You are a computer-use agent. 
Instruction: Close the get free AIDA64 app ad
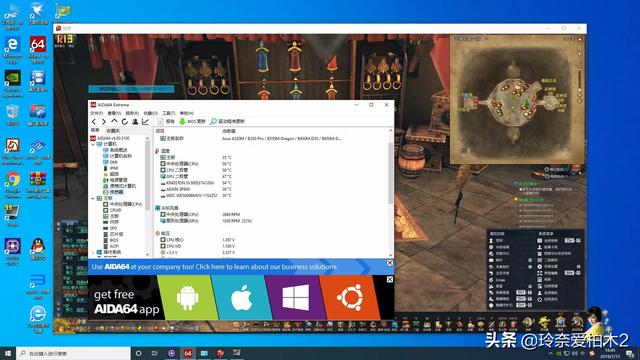pos(390,280)
